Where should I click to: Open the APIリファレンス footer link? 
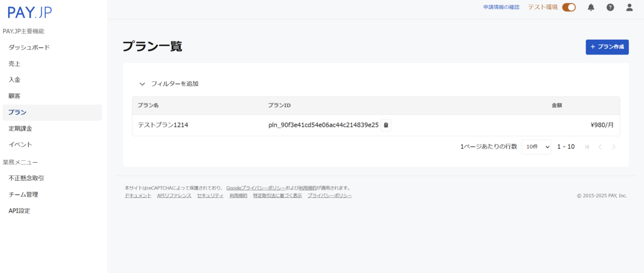[x=174, y=196]
